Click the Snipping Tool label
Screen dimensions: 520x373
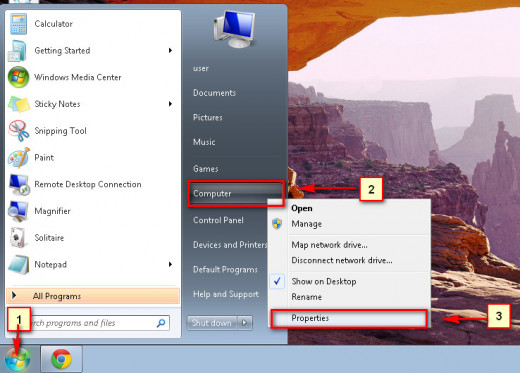60,131
